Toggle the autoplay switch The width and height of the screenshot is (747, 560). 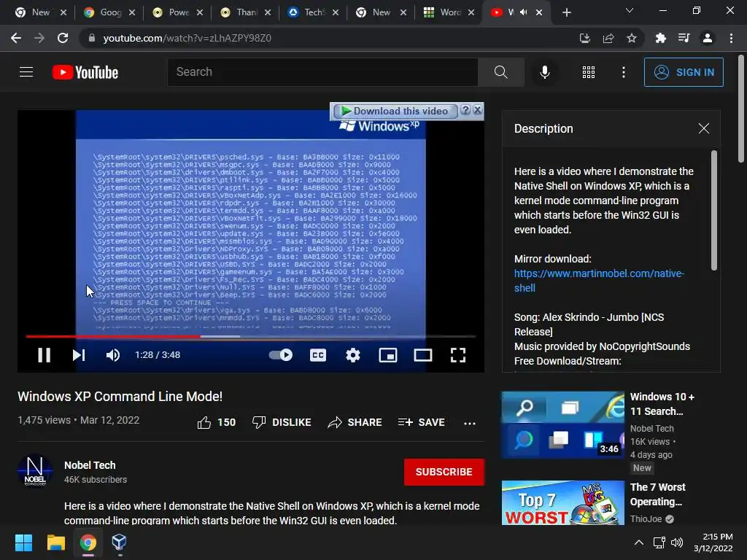click(x=281, y=355)
